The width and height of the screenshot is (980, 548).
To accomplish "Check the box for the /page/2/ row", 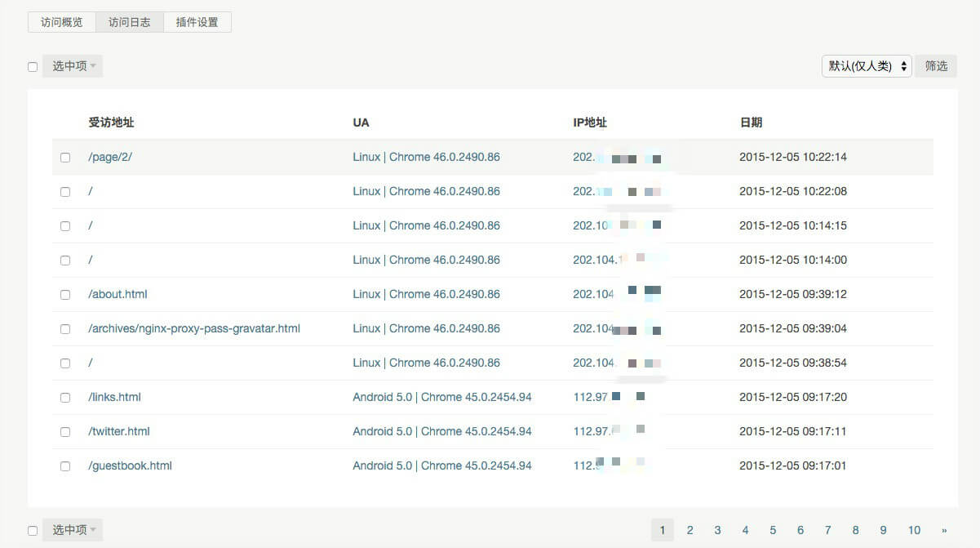I will [x=65, y=158].
